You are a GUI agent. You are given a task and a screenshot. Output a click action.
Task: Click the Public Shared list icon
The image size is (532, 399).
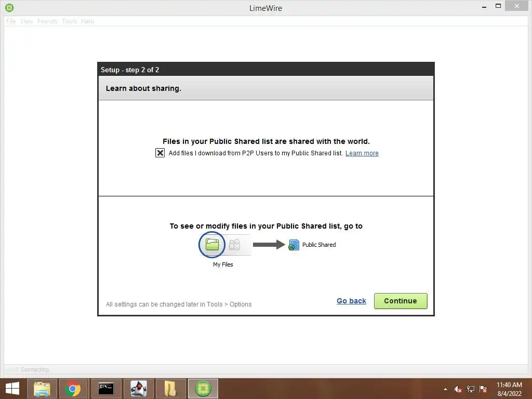coord(294,245)
